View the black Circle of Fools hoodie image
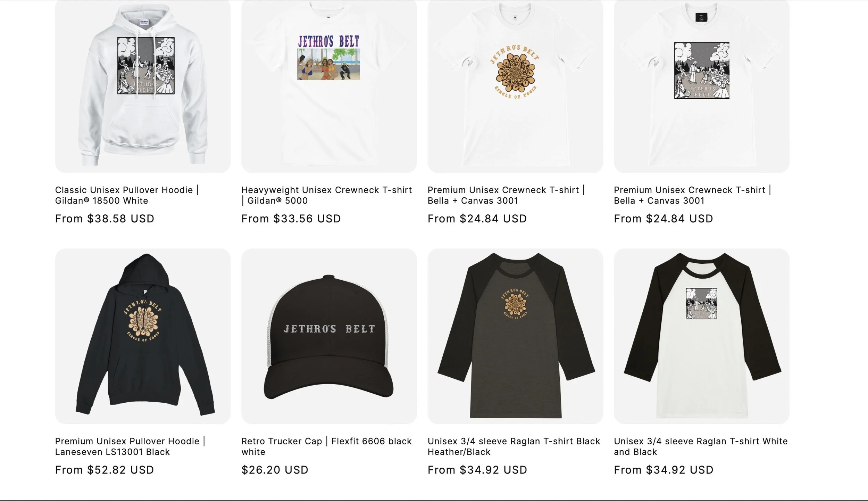This screenshot has height=501, width=868. [143, 336]
